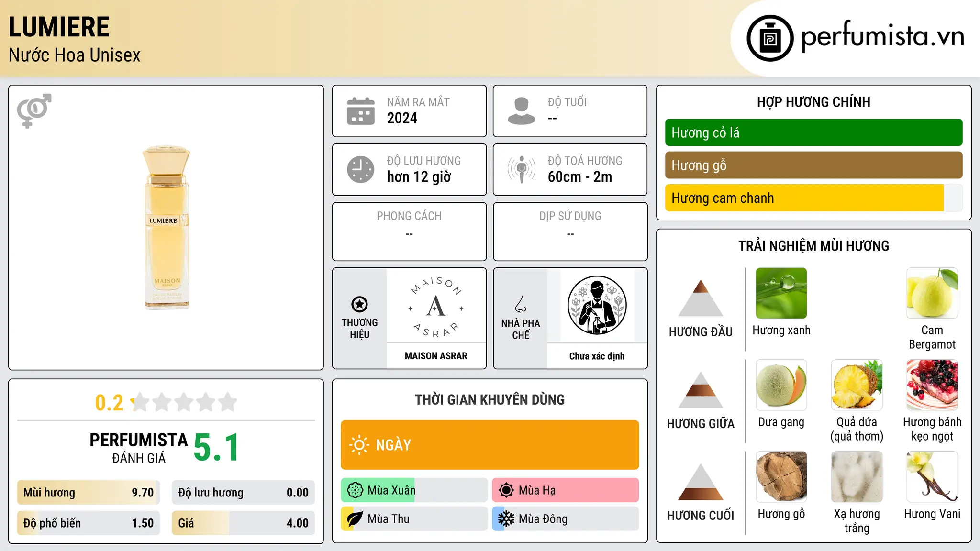Image resolution: width=980 pixels, height=551 pixels.
Task: Click the yellow Hương cam chanh accord bar
Action: click(x=813, y=198)
